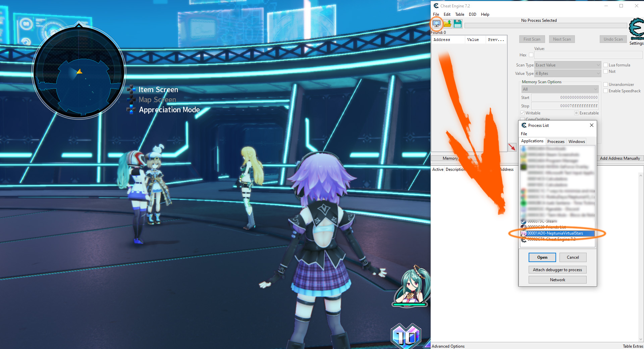Click the open file folder icon
The image size is (644, 349).
pos(447,24)
